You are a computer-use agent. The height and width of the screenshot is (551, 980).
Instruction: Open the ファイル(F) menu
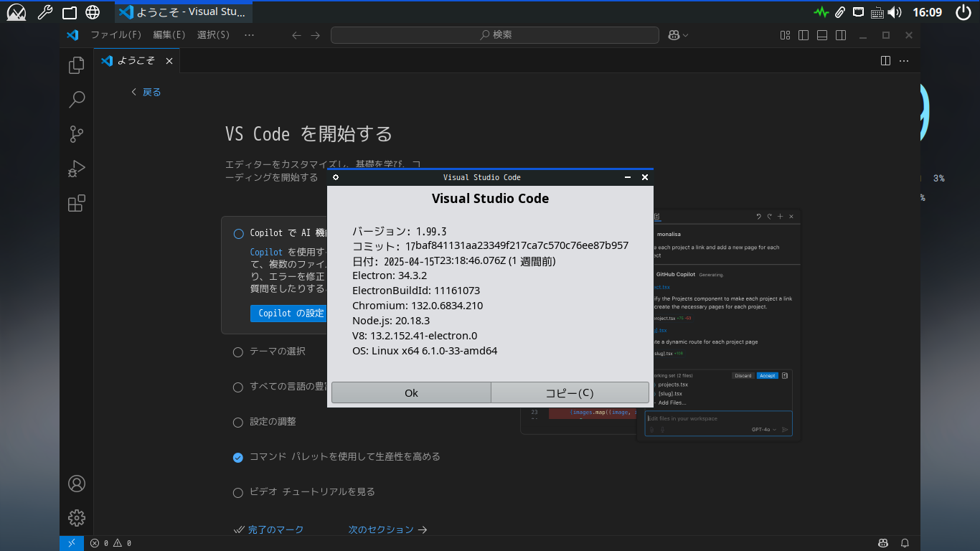(116, 35)
